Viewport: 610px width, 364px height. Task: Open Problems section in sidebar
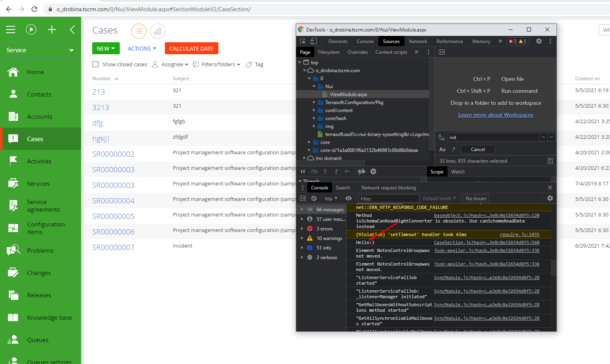click(x=40, y=251)
